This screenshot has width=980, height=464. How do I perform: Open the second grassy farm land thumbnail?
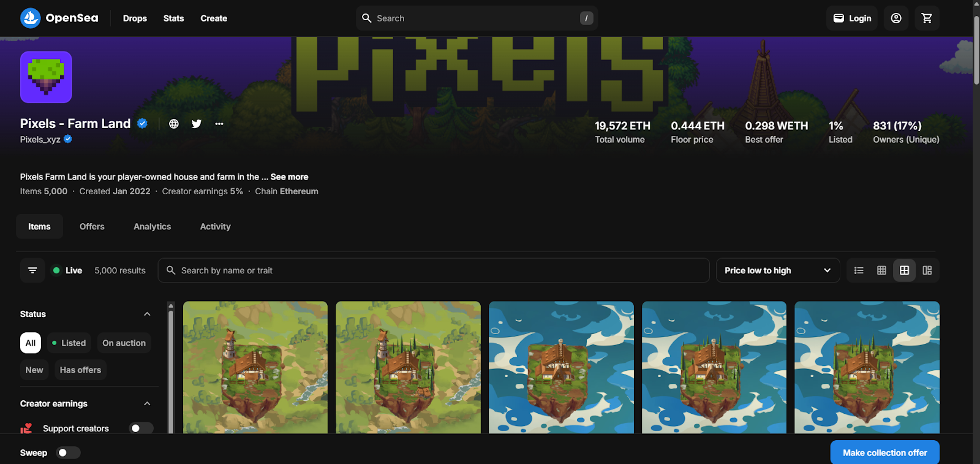tap(408, 367)
